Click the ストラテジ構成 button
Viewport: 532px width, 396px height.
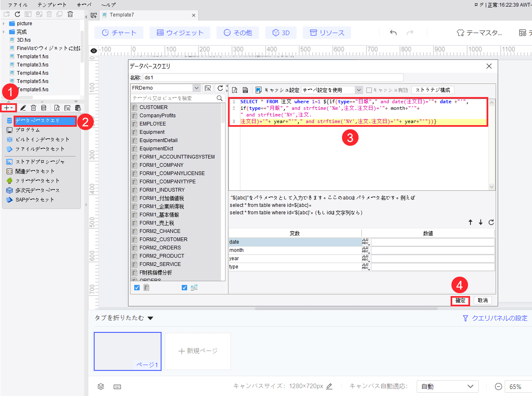pyautogui.click(x=433, y=90)
